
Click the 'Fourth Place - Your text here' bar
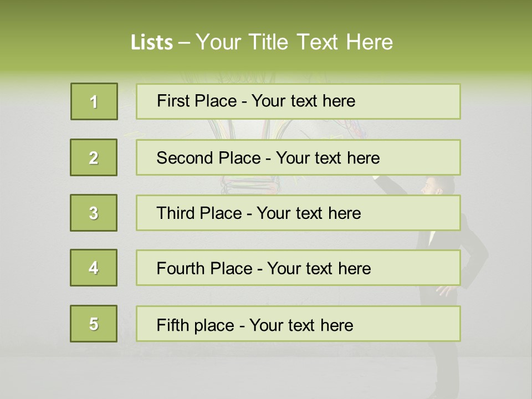[x=298, y=268]
